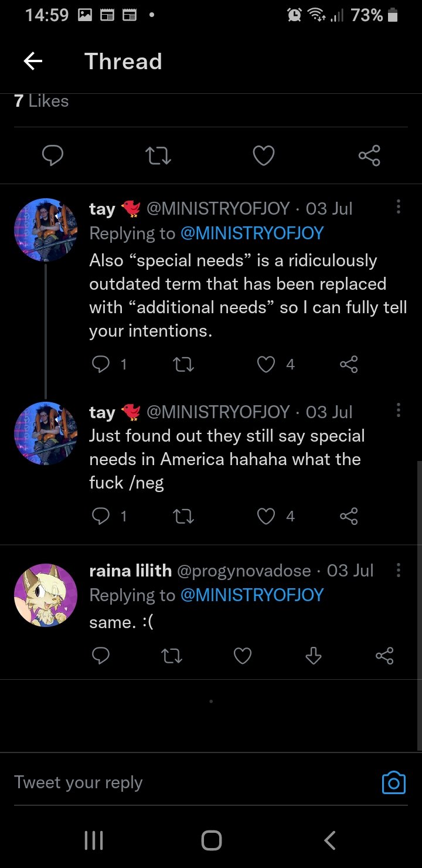Open overflow menu on "special needs in America" tweet
The width and height of the screenshot is (422, 868).
click(399, 410)
